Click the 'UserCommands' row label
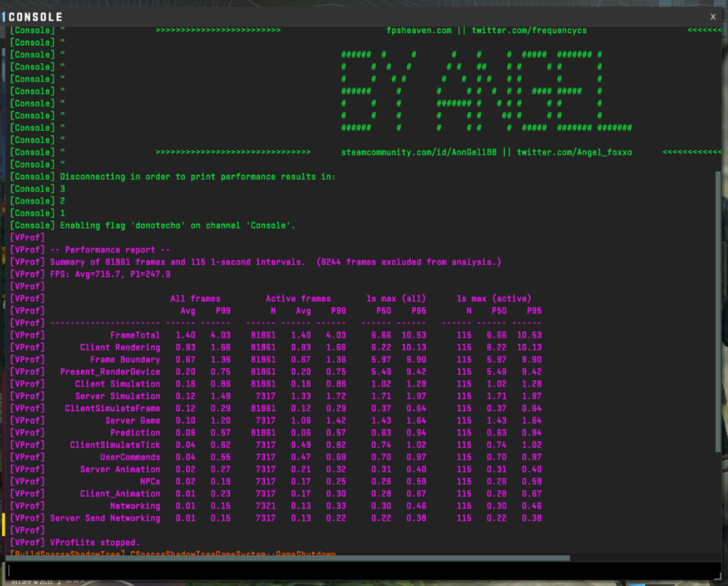Viewport: 728px width, 586px height. (x=130, y=457)
